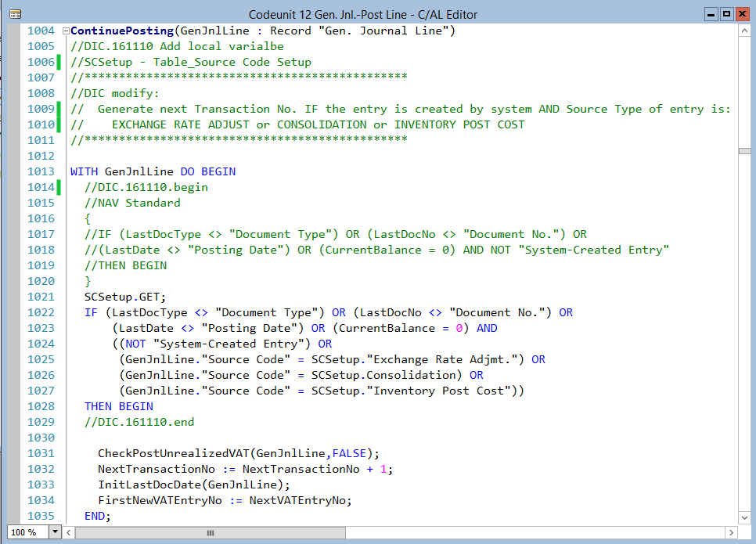
Task: Collapse the ContinuePosting function body
Action: tap(65, 31)
